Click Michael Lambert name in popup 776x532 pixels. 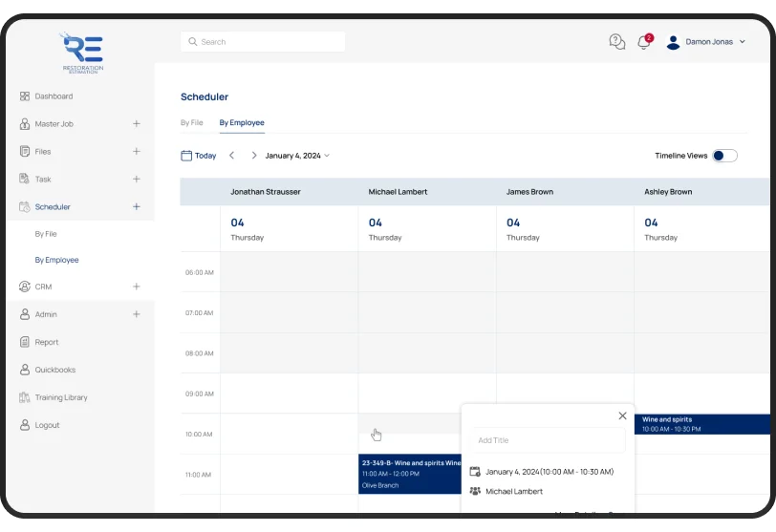click(x=514, y=491)
